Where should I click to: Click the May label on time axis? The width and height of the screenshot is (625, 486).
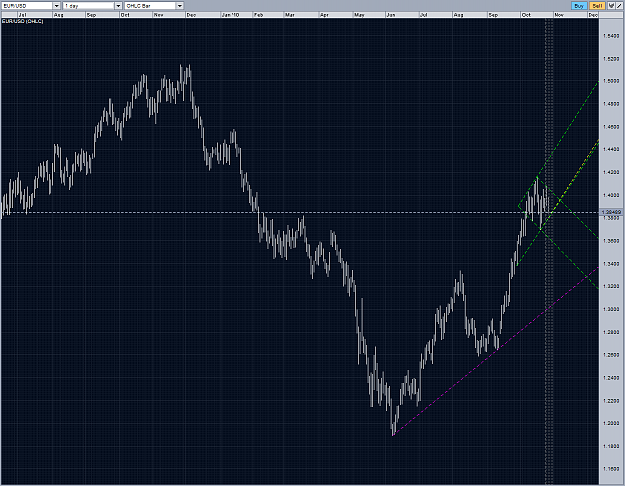coord(359,15)
